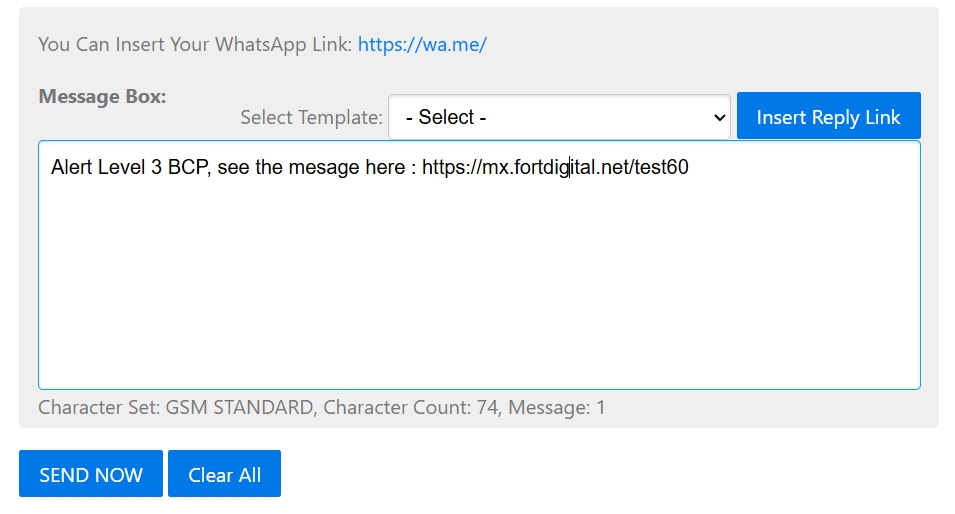Click the Clear All button
955x514 pixels.
224,474
